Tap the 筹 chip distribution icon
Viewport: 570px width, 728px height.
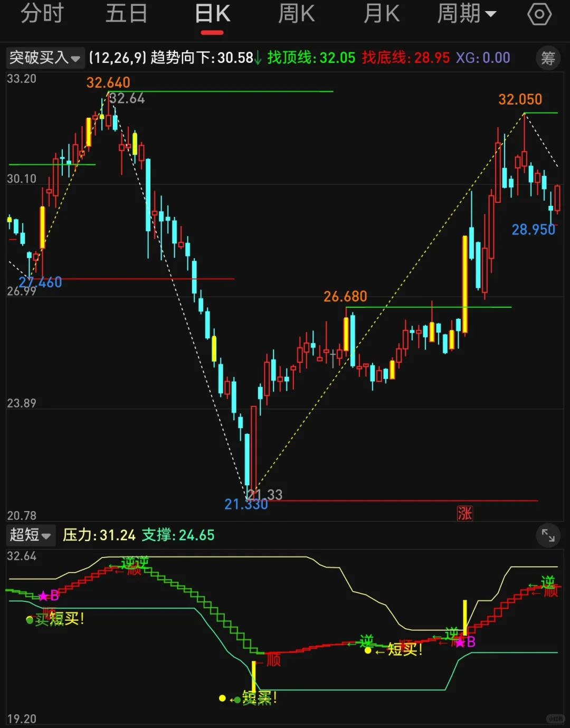tap(548, 58)
